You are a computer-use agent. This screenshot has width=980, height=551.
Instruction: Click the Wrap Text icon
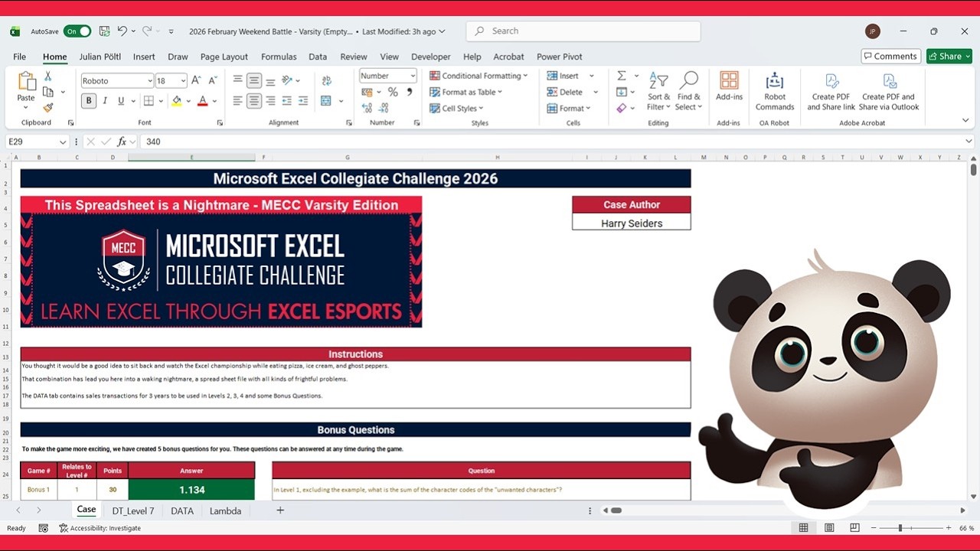tap(327, 80)
